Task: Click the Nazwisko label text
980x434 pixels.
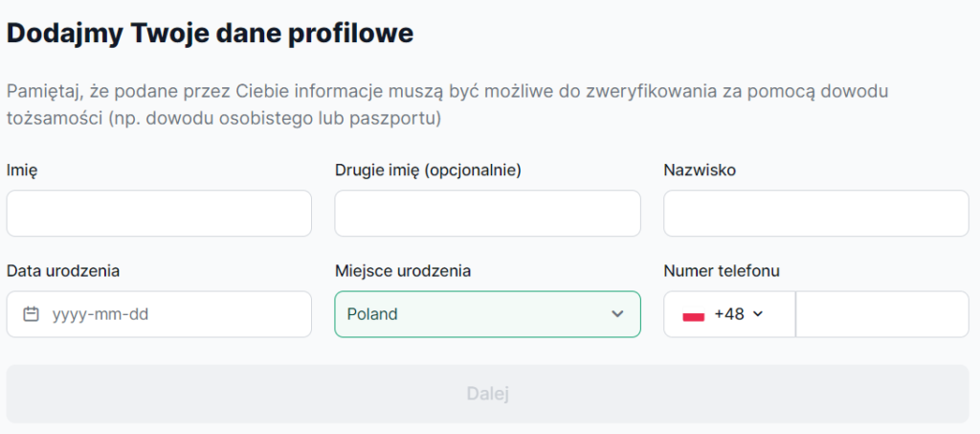Action: [x=700, y=171]
